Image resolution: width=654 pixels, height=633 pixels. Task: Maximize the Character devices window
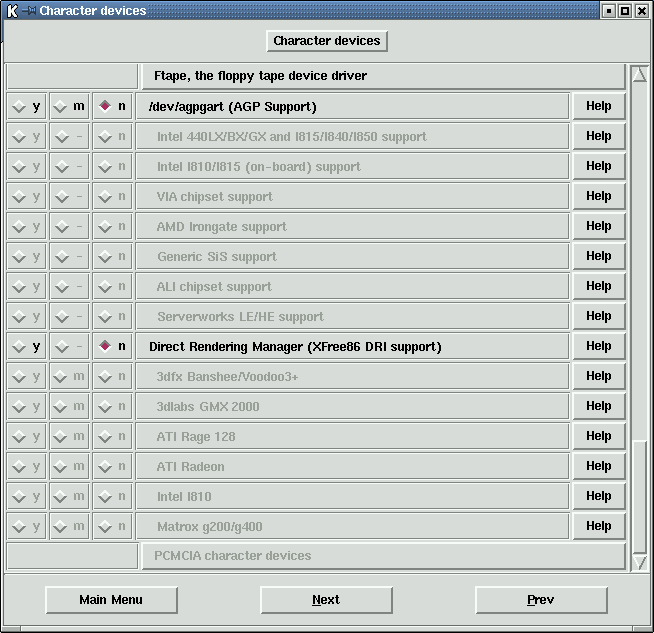625,11
